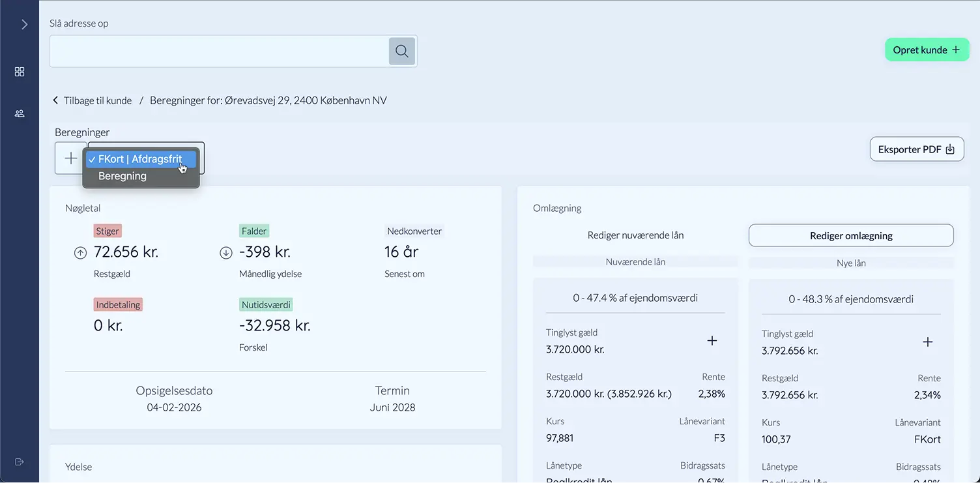Focus the Slå adresse op search field
The width and height of the screenshot is (980, 483).
tap(220, 51)
